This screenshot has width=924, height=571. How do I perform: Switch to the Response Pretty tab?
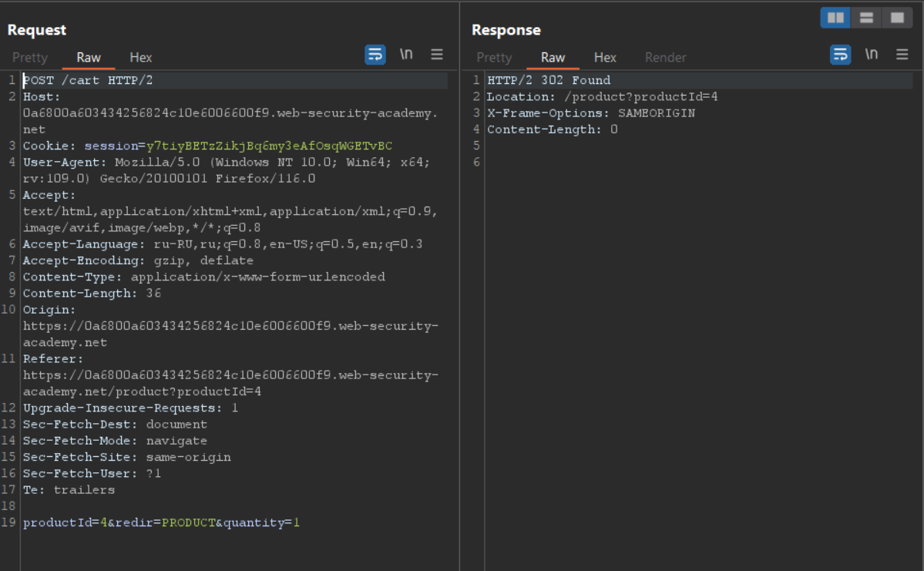point(494,58)
